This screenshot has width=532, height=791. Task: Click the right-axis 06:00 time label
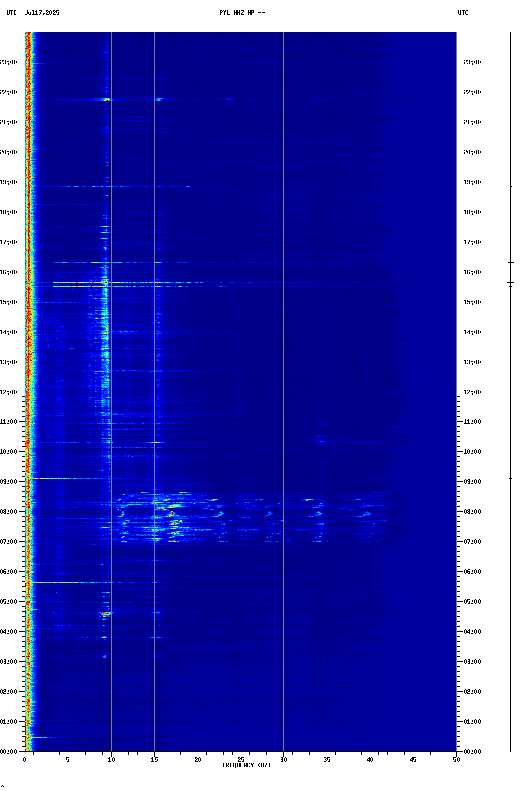[x=472, y=572]
